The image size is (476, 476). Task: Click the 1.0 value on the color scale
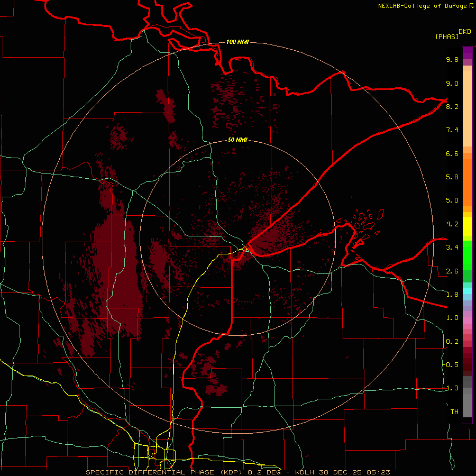(452, 318)
